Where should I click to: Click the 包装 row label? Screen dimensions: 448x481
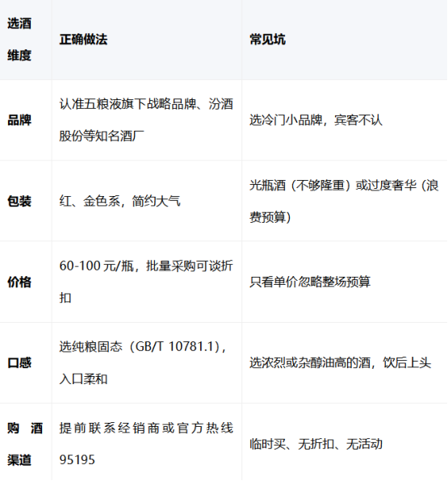pyautogui.click(x=19, y=201)
